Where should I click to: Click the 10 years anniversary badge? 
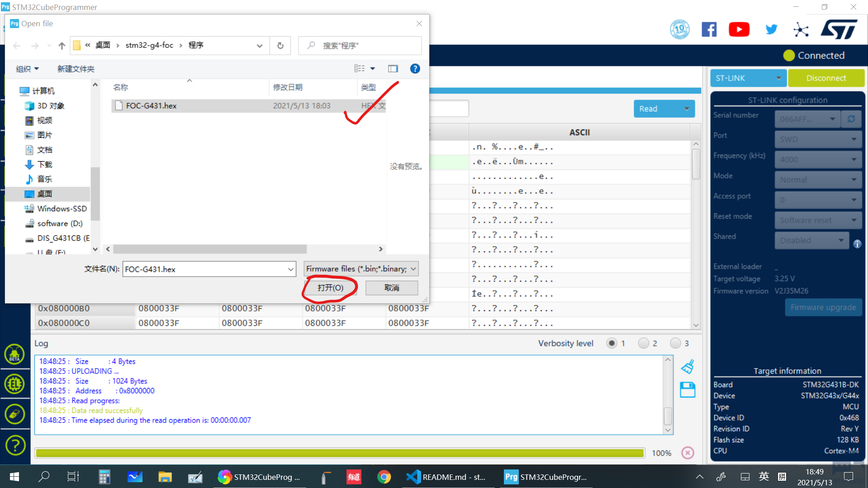679,30
